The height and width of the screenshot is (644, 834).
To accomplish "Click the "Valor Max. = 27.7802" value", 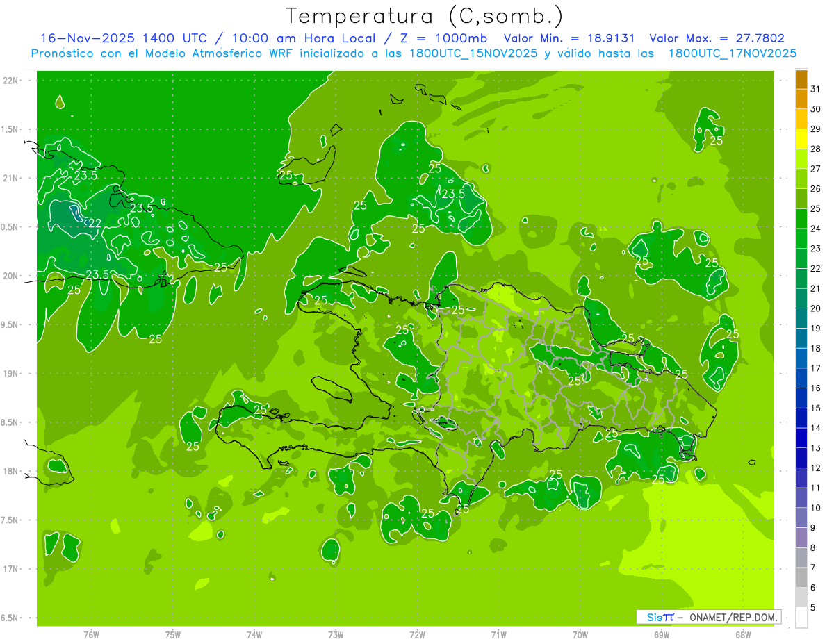I will pyautogui.click(x=717, y=38).
